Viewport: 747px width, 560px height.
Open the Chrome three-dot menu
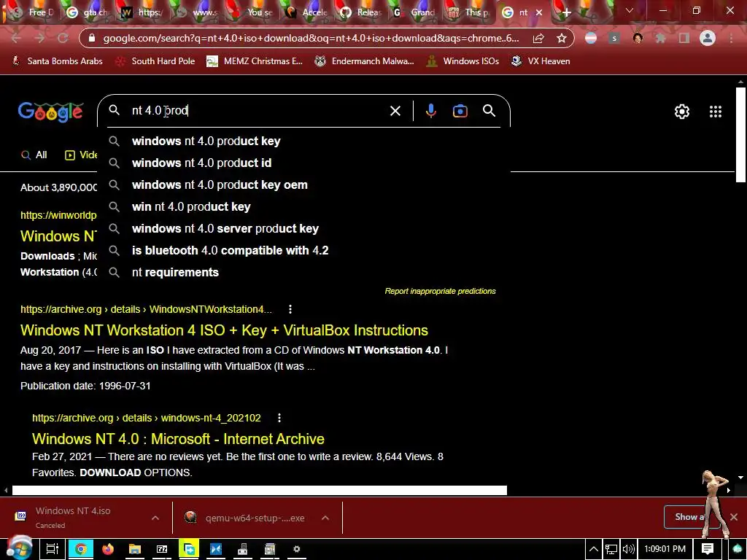pyautogui.click(x=731, y=38)
